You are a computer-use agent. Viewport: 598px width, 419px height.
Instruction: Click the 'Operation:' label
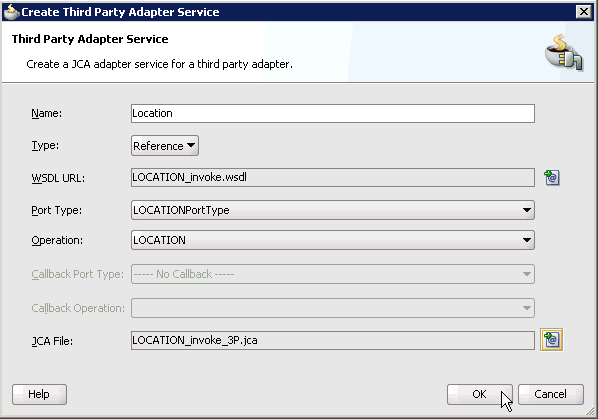[57, 240]
